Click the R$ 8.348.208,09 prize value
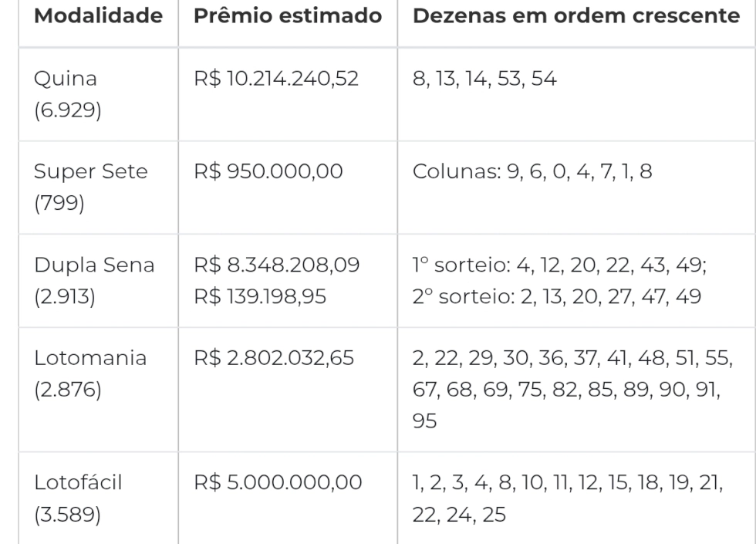 (277, 265)
